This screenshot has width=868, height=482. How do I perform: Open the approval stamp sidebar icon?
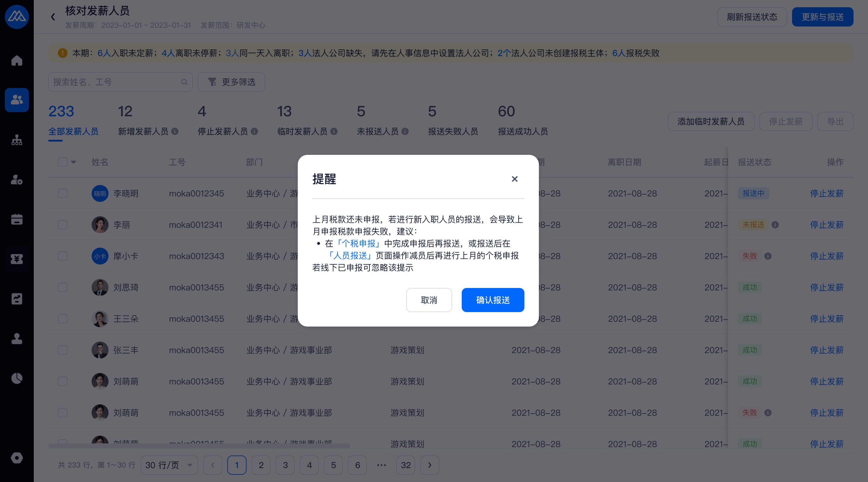[17, 339]
